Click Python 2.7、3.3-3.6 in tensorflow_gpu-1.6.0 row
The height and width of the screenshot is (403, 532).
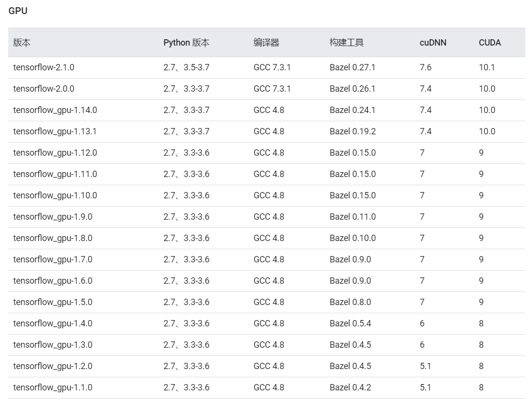[x=186, y=281]
